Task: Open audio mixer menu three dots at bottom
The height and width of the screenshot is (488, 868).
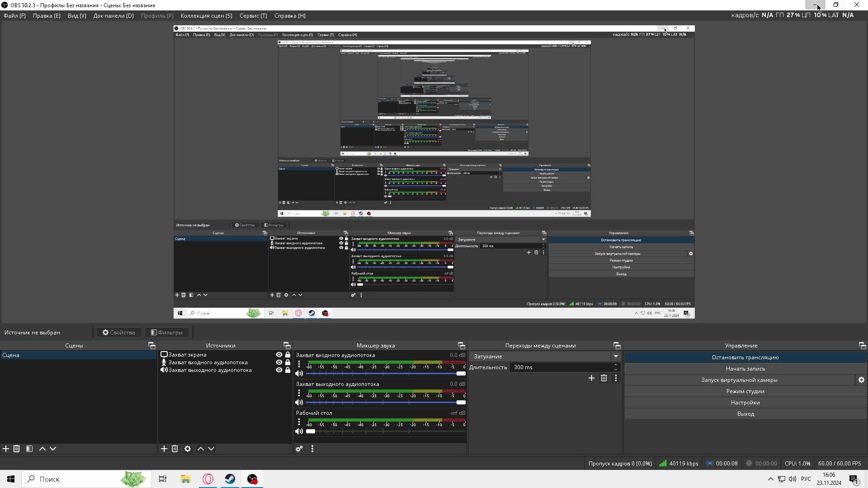Action: click(312, 449)
